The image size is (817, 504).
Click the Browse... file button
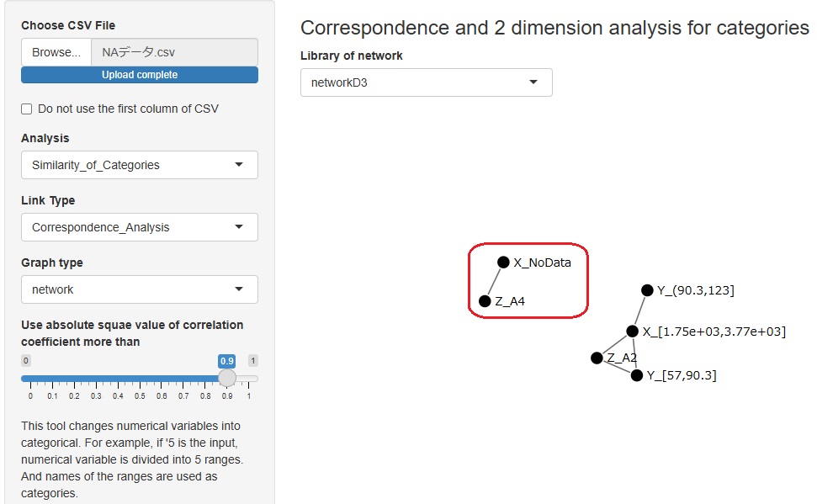point(56,52)
